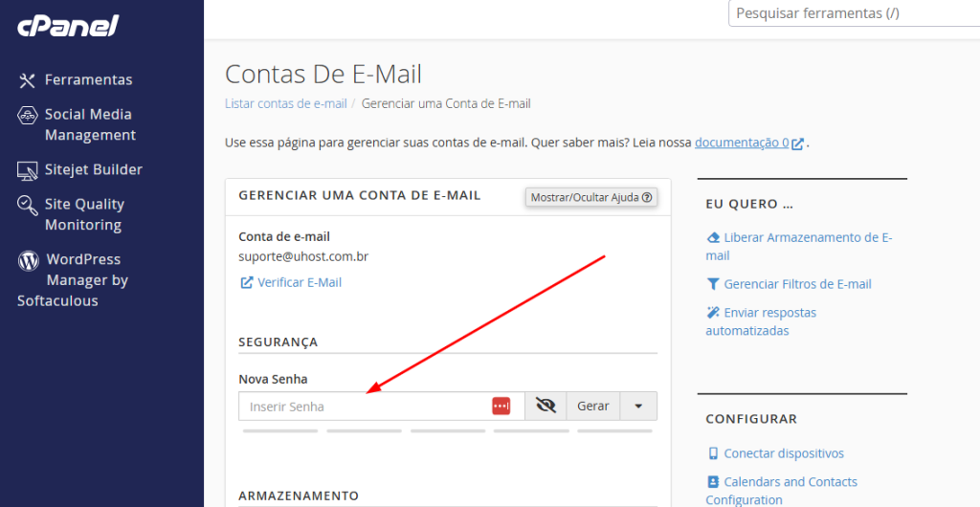The height and width of the screenshot is (507, 980).
Task: Click the magic wand autoresponder icon
Action: pyautogui.click(x=713, y=312)
